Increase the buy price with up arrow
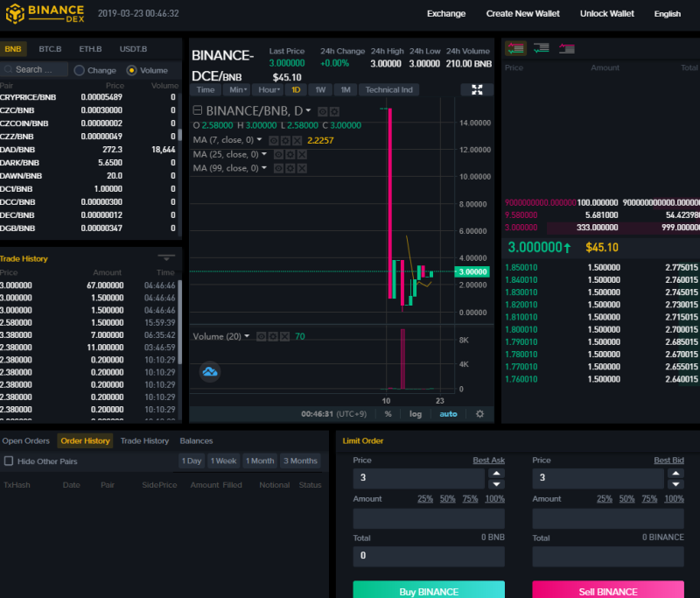Viewport: 700px width, 598px height. pyautogui.click(x=496, y=474)
